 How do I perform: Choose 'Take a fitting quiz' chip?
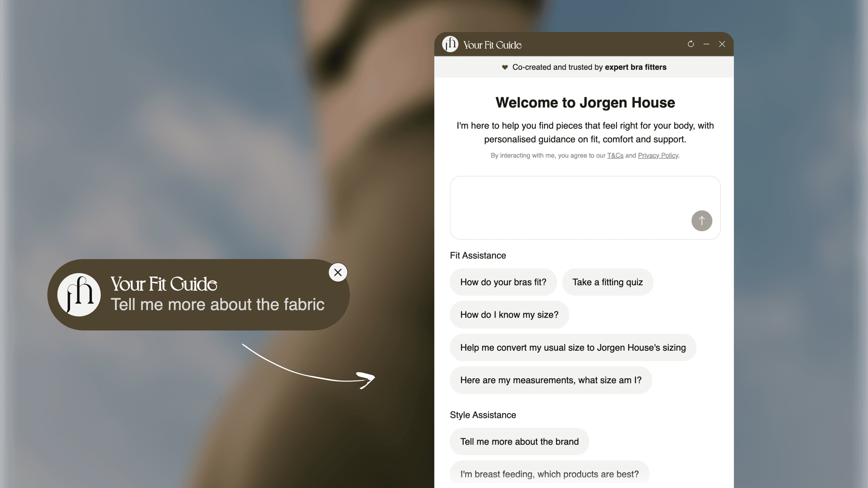[x=608, y=282]
